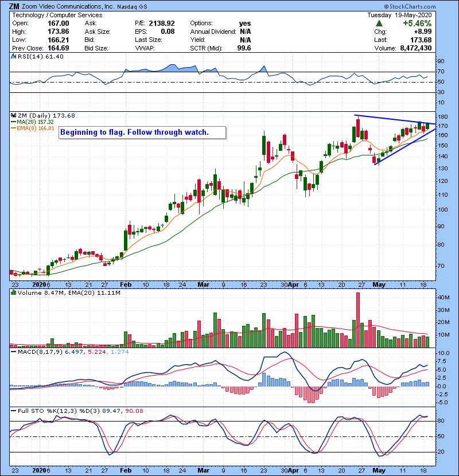Screen dimensions: 459x476
Task: Click the RSI(14) 61.40 panel label
Action: coord(40,56)
